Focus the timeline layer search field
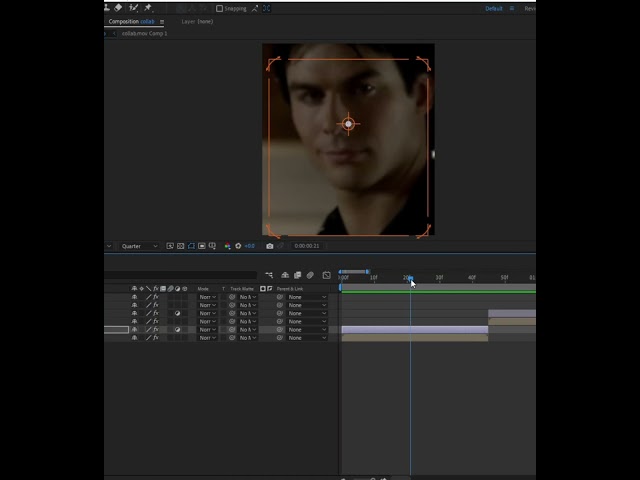Screen dimensions: 640x480 180,275
